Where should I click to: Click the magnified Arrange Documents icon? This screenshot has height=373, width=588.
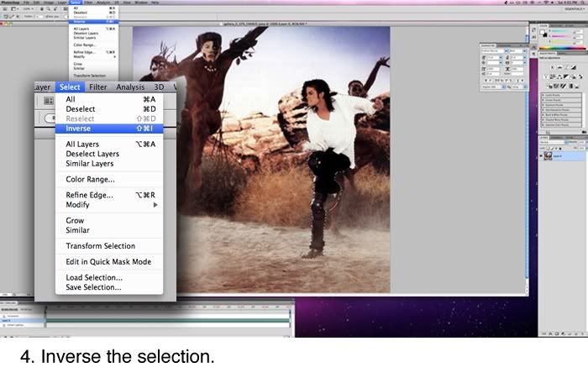[x=49, y=101]
